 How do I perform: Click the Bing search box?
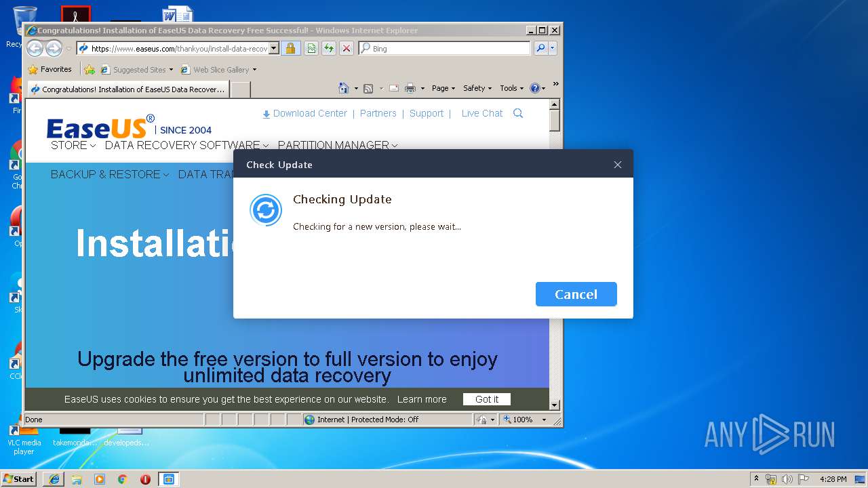point(445,48)
